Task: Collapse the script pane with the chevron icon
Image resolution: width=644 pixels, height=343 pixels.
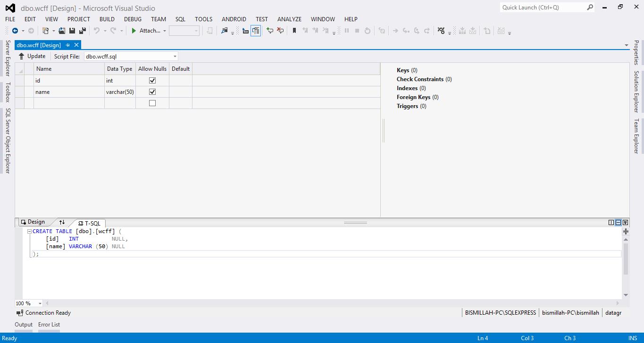Action: click(x=625, y=222)
